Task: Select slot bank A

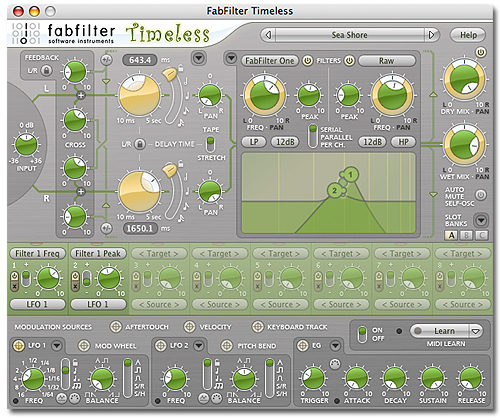Action: pyautogui.click(x=451, y=235)
